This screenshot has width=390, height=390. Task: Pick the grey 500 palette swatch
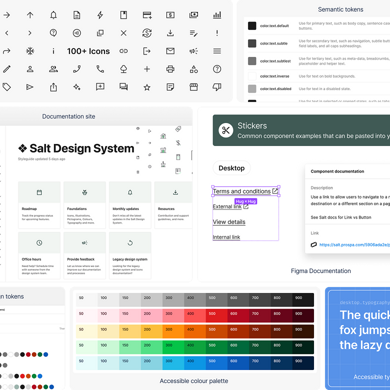coord(217,300)
